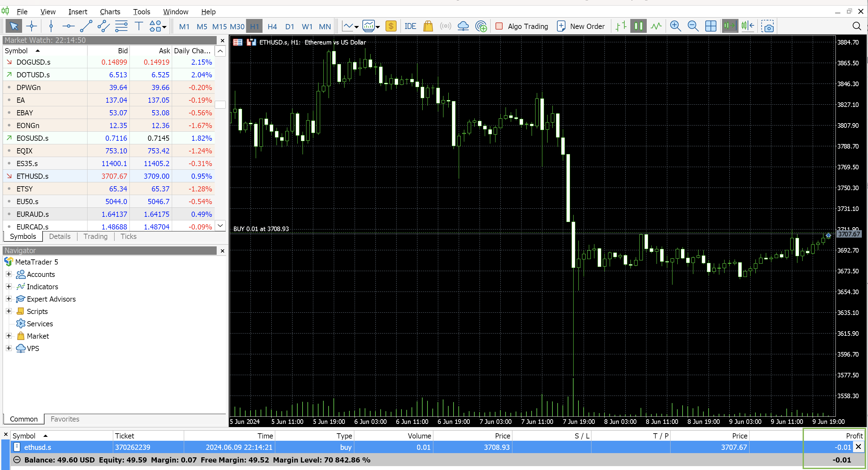Open the Ticks tab in Market Watch
The height and width of the screenshot is (470, 868).
(x=128, y=236)
